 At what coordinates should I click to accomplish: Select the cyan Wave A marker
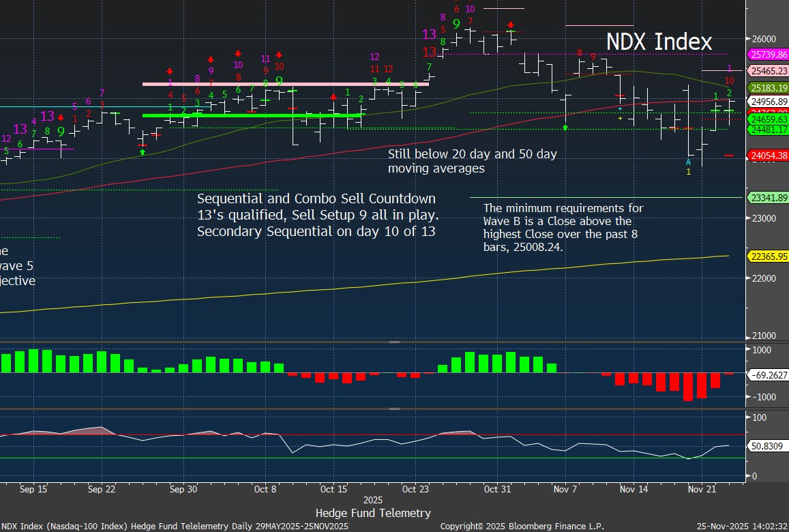click(688, 162)
